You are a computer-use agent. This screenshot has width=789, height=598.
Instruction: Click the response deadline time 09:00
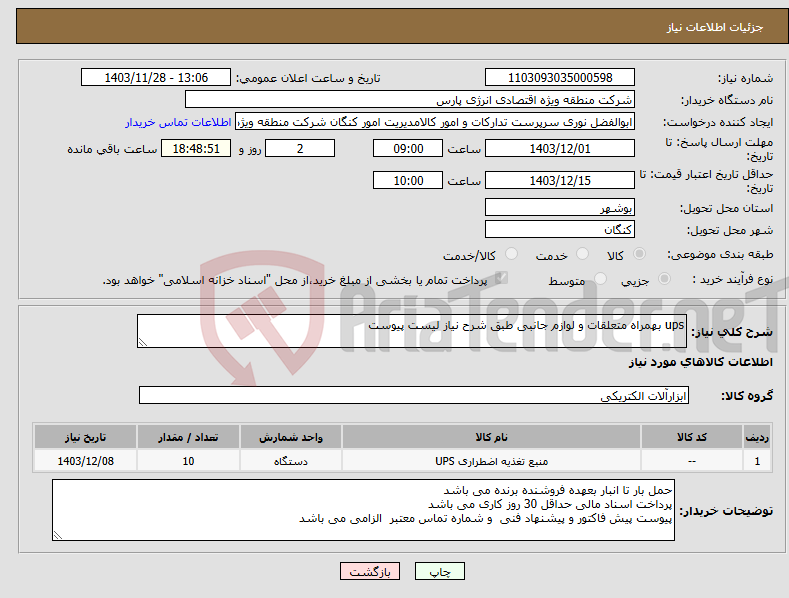(408, 148)
